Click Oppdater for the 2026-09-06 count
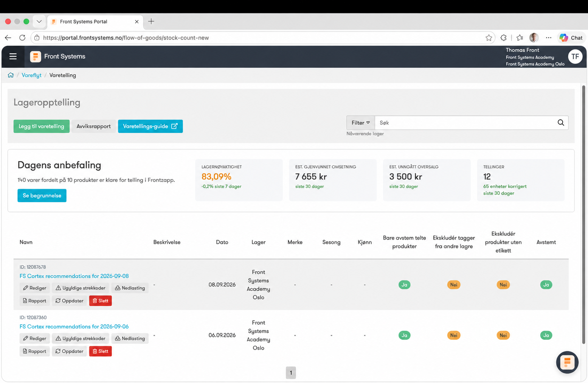 (x=70, y=351)
